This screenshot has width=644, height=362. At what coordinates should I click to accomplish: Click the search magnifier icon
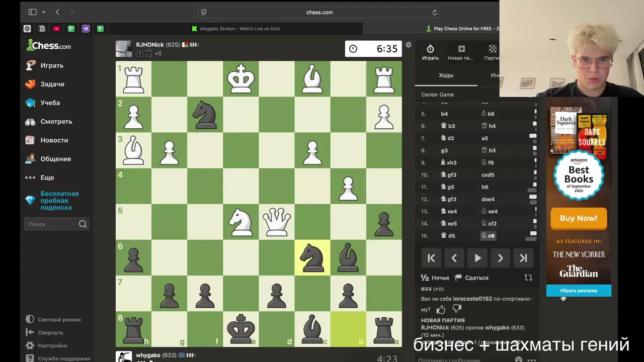(83, 224)
